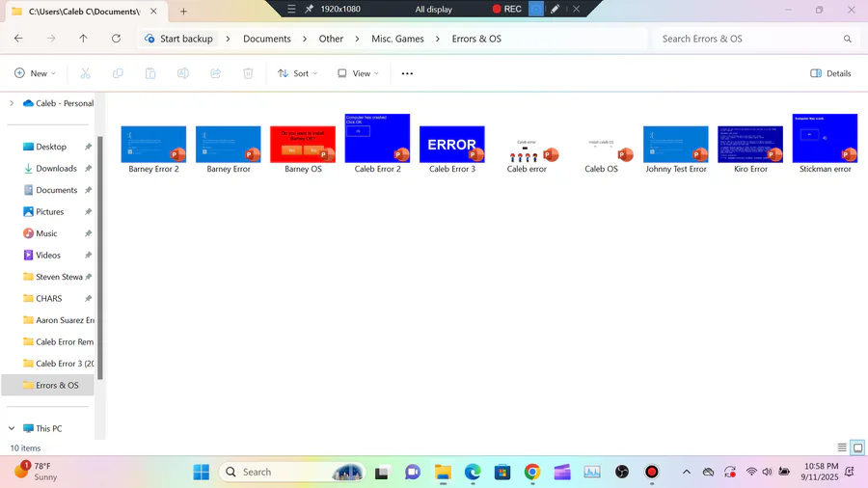Open the View dropdown menu
This screenshot has height=488, width=868.
coord(358,73)
